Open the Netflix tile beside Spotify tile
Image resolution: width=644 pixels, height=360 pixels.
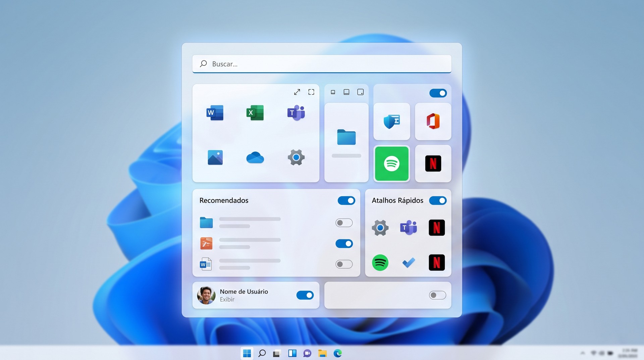[x=433, y=164]
